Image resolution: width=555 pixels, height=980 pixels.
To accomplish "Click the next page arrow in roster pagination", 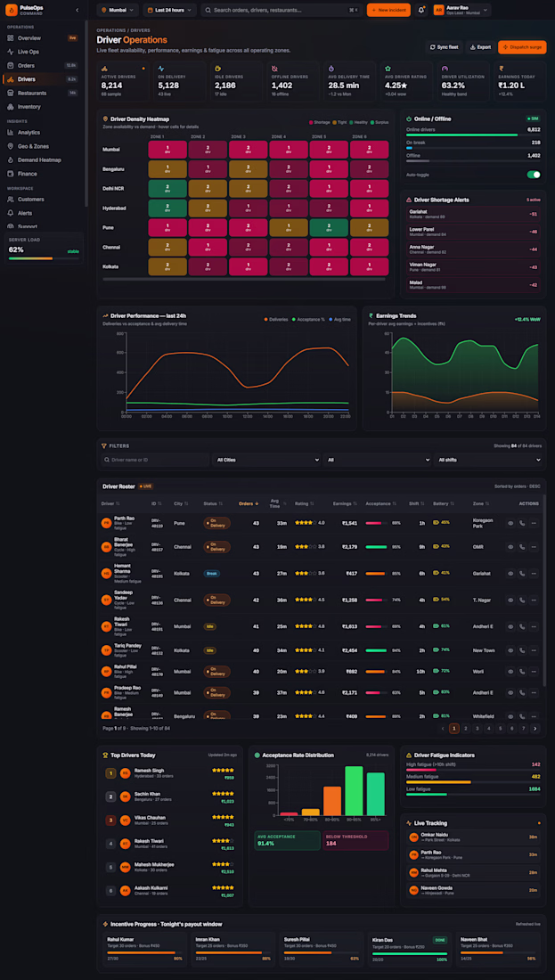I will 535,728.
